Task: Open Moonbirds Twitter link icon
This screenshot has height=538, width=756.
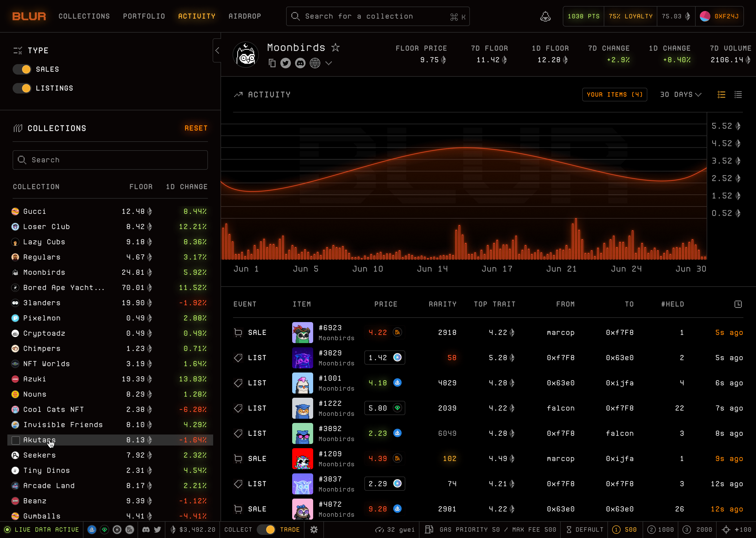Action: [285, 63]
